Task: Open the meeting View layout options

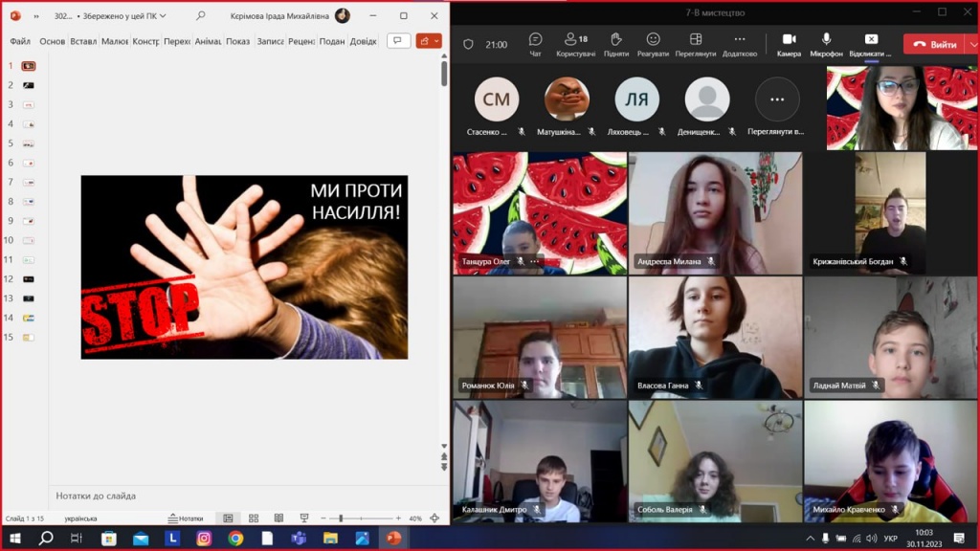Action: pos(696,44)
